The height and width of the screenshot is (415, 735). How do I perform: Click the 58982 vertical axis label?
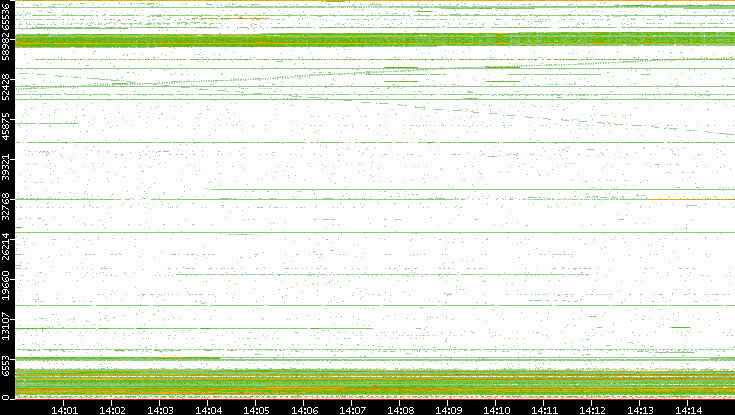(6, 46)
